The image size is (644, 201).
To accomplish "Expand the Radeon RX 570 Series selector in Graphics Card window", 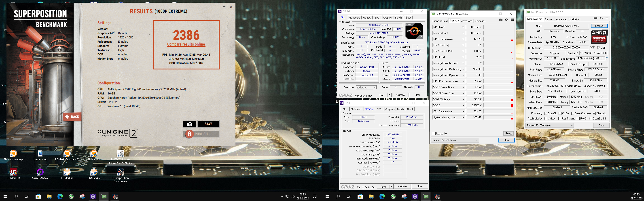I will (x=549, y=125).
